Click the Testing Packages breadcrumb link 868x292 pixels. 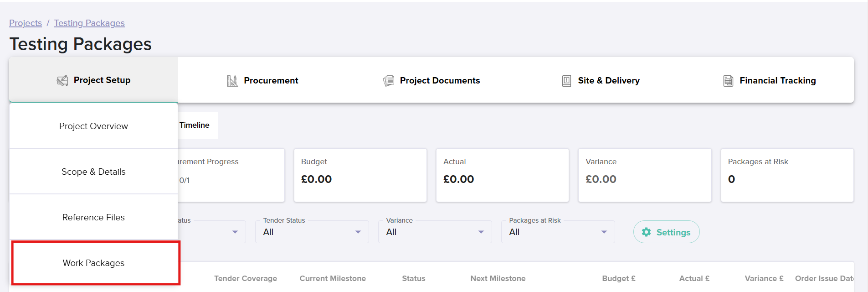89,23
